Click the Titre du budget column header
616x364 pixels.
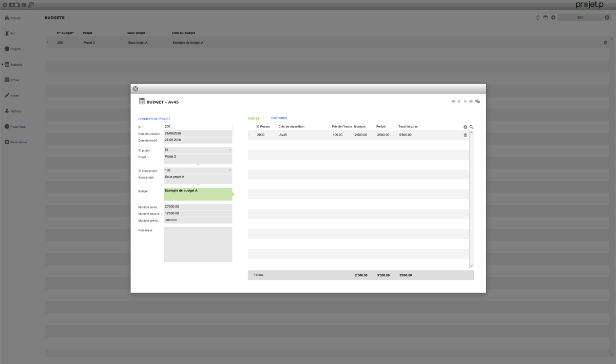click(183, 33)
